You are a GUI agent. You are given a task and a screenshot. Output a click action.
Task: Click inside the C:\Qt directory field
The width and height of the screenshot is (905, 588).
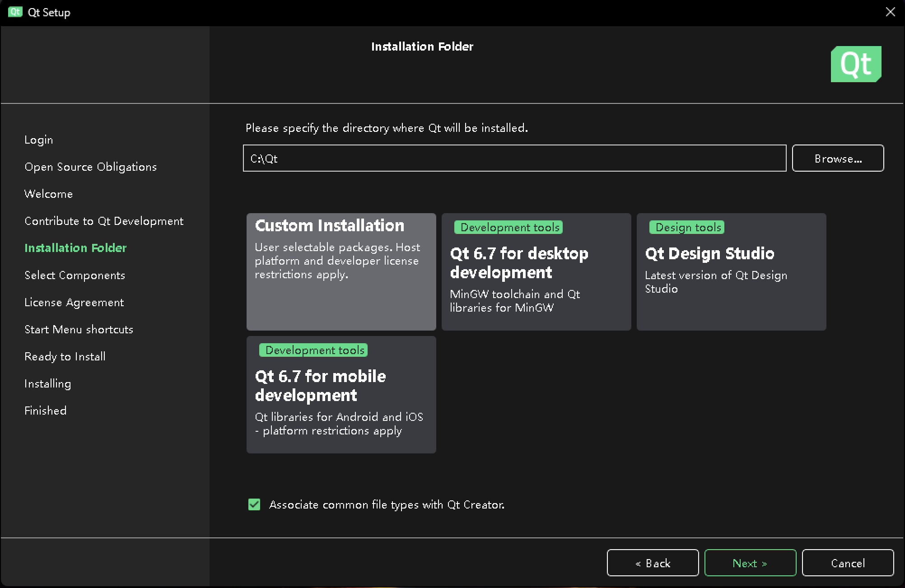(514, 158)
